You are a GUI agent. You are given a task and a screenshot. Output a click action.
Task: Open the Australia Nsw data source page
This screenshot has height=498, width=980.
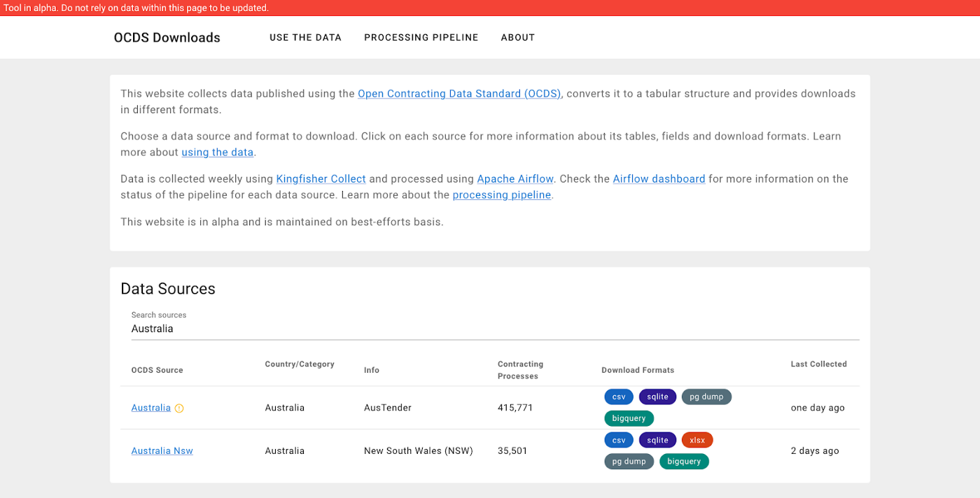tap(162, 450)
